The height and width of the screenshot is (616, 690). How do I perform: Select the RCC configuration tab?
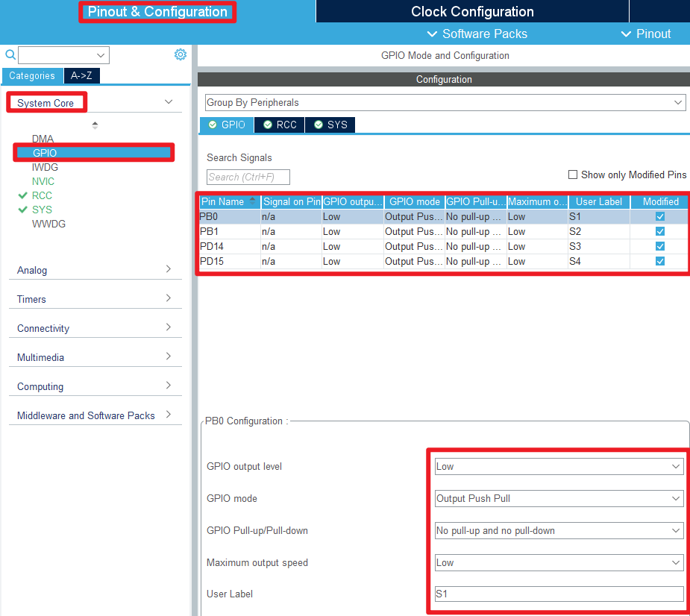coord(280,125)
